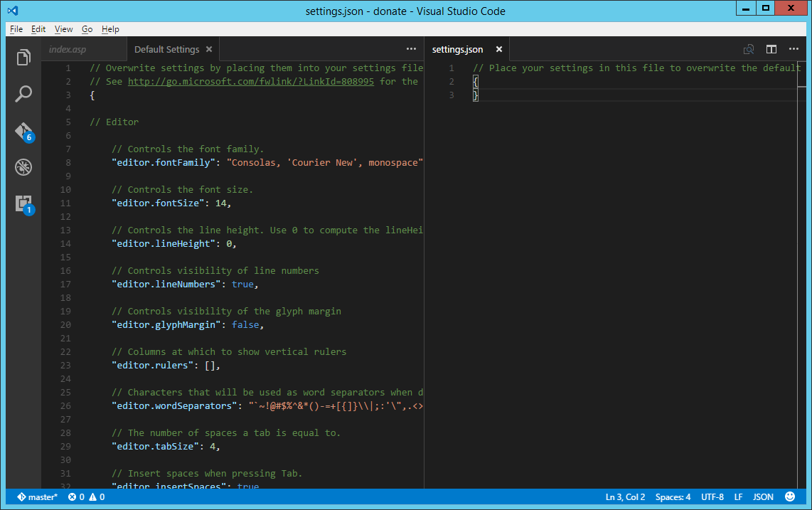The height and width of the screenshot is (510, 812).
Task: Open the View menu
Action: pyautogui.click(x=64, y=29)
